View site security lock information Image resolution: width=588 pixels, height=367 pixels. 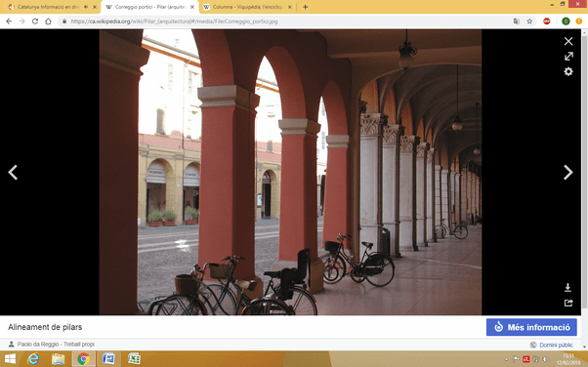pyautogui.click(x=64, y=21)
